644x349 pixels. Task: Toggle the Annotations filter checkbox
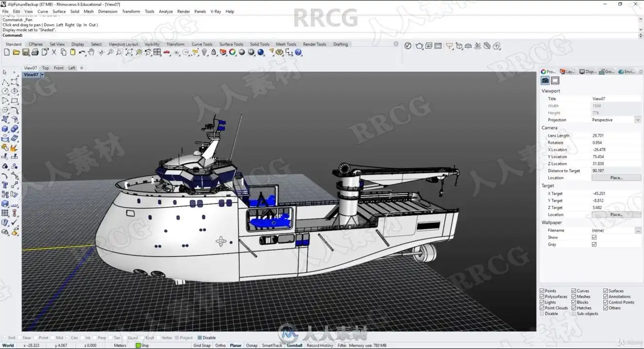pyautogui.click(x=606, y=297)
